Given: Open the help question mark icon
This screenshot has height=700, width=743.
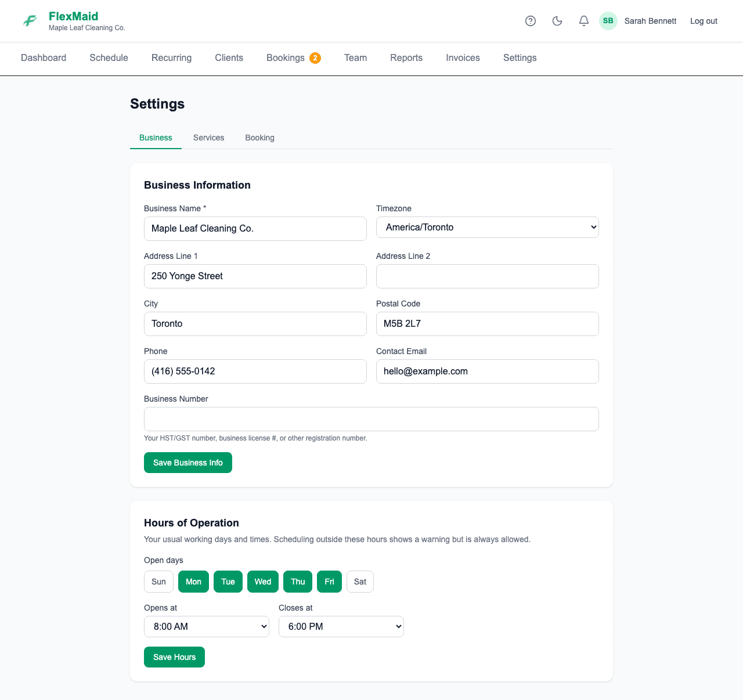Looking at the screenshot, I should coord(531,21).
